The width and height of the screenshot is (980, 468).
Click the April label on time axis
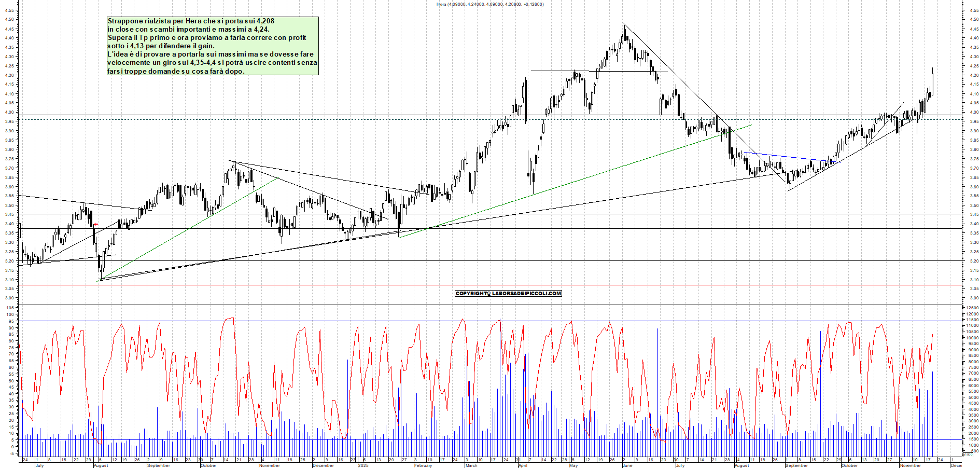tap(523, 465)
